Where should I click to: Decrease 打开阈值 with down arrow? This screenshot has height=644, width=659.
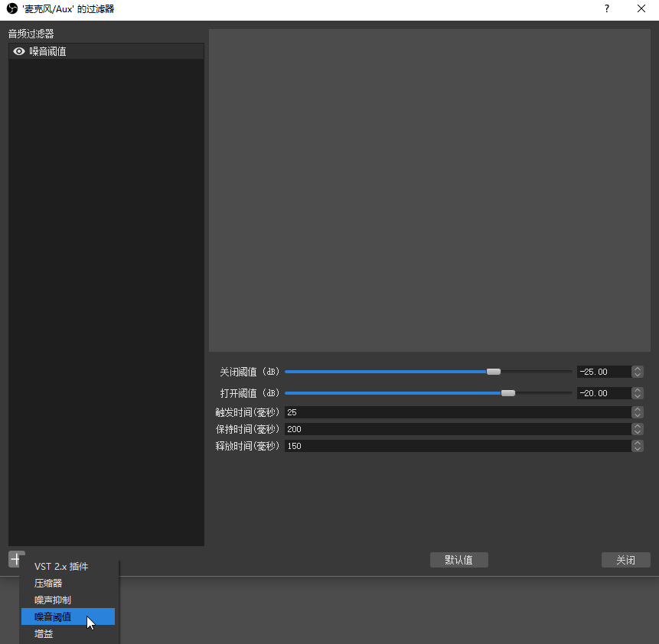pyautogui.click(x=638, y=396)
